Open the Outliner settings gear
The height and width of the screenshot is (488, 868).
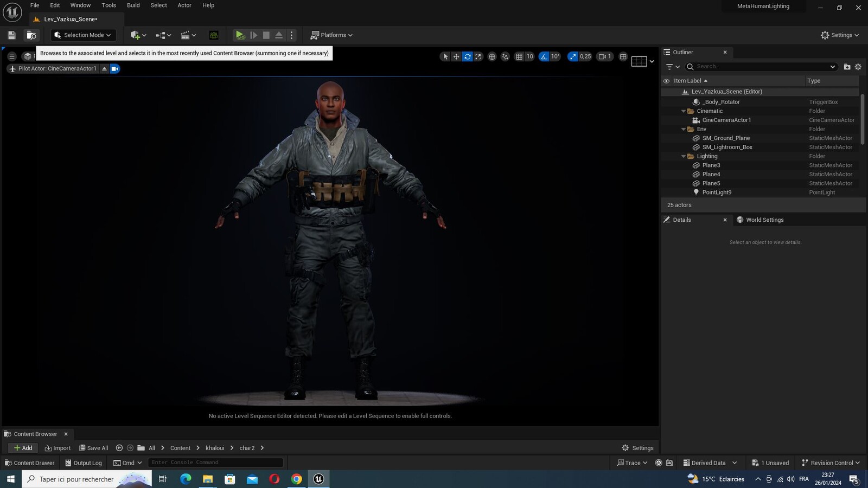(858, 67)
